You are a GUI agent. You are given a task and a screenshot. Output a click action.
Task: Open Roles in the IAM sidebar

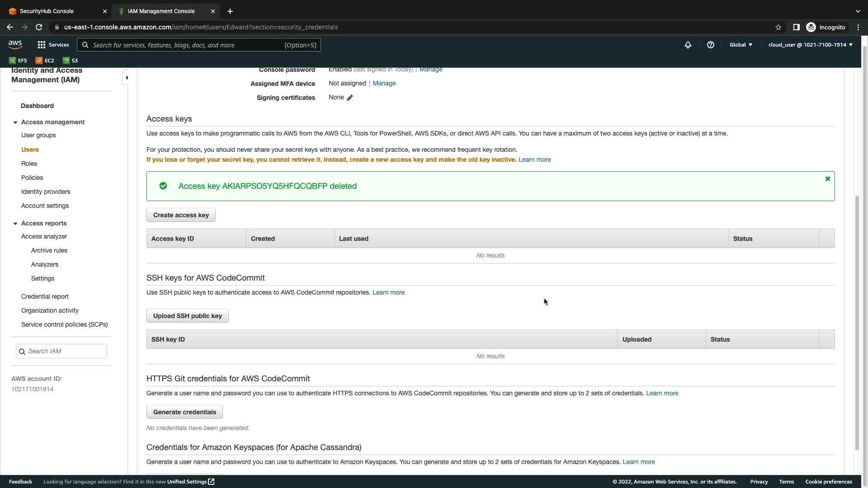pyautogui.click(x=29, y=164)
